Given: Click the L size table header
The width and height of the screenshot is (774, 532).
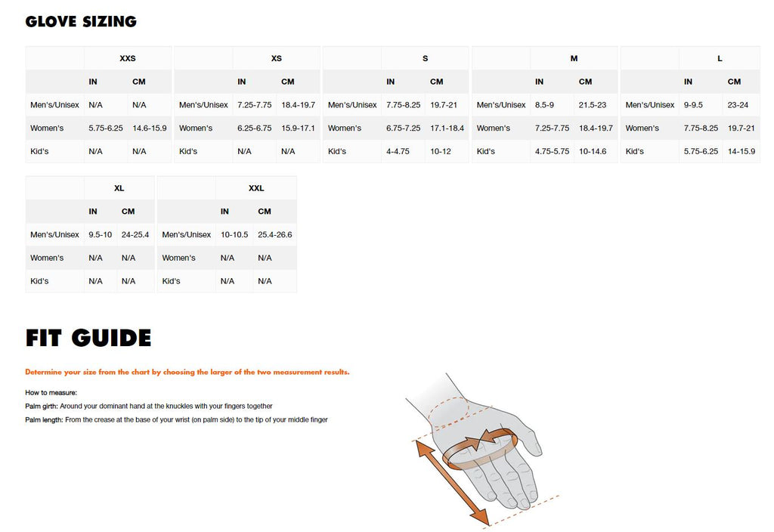Looking at the screenshot, I should click(x=720, y=58).
